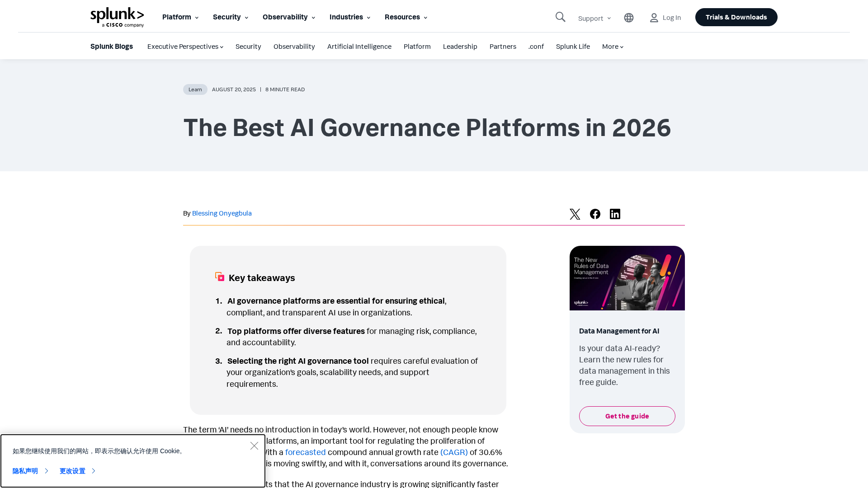
Task: Click the Get the guide button
Action: [x=627, y=416]
